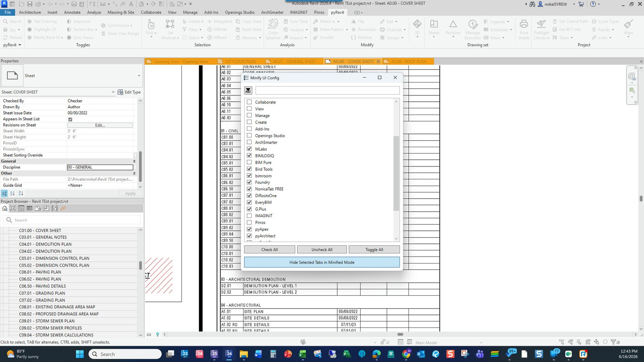The height and width of the screenshot is (362, 644).
Task: Open the Sheet type selector dropdown
Action: [x=139, y=76]
